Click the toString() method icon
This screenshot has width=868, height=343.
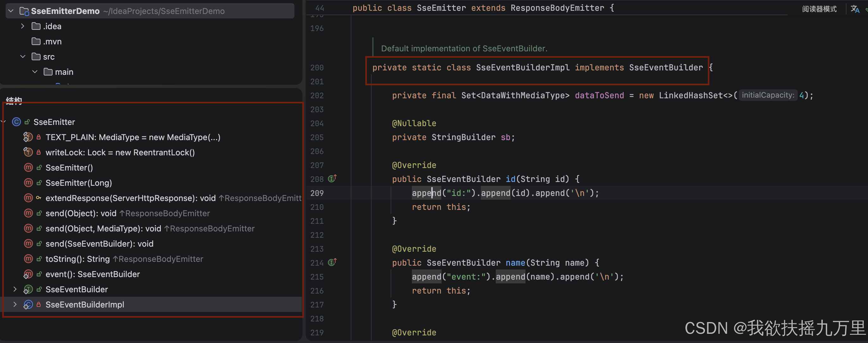tap(28, 259)
